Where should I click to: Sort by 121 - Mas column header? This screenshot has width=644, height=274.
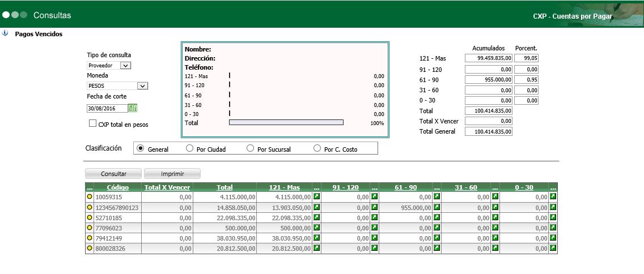pyautogui.click(x=284, y=187)
